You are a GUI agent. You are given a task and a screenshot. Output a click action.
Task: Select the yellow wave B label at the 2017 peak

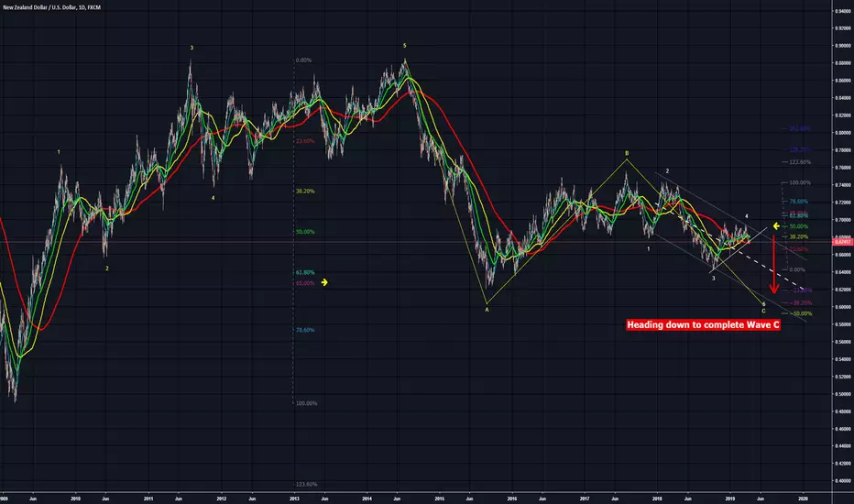point(627,154)
